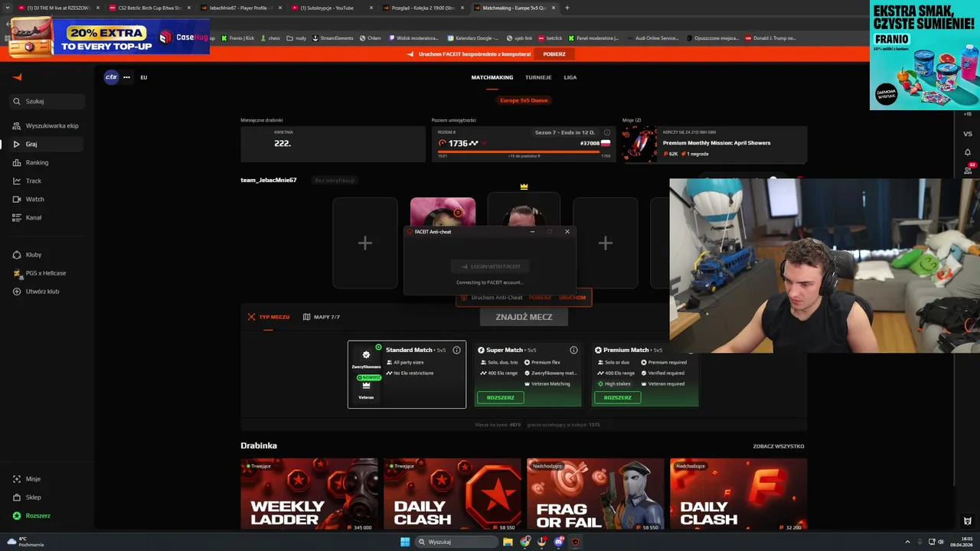Click ROZSZERZ under Premium Match
The height and width of the screenshot is (551, 980).
(x=618, y=398)
